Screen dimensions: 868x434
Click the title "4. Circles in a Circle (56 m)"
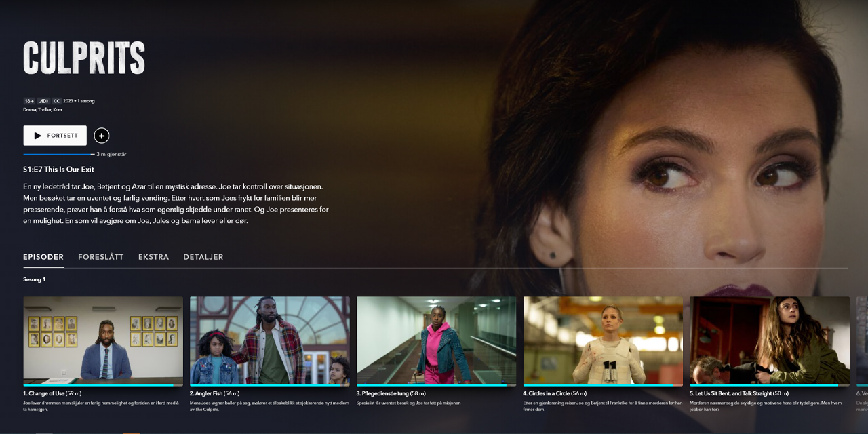tap(555, 393)
